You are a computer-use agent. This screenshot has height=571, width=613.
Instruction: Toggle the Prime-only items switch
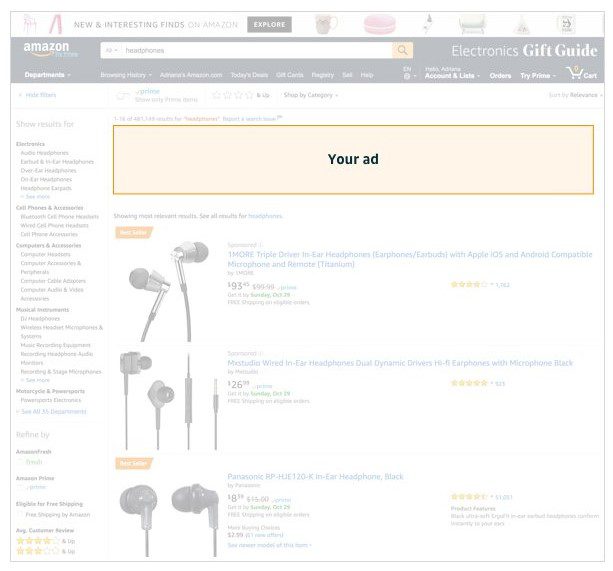(x=123, y=95)
